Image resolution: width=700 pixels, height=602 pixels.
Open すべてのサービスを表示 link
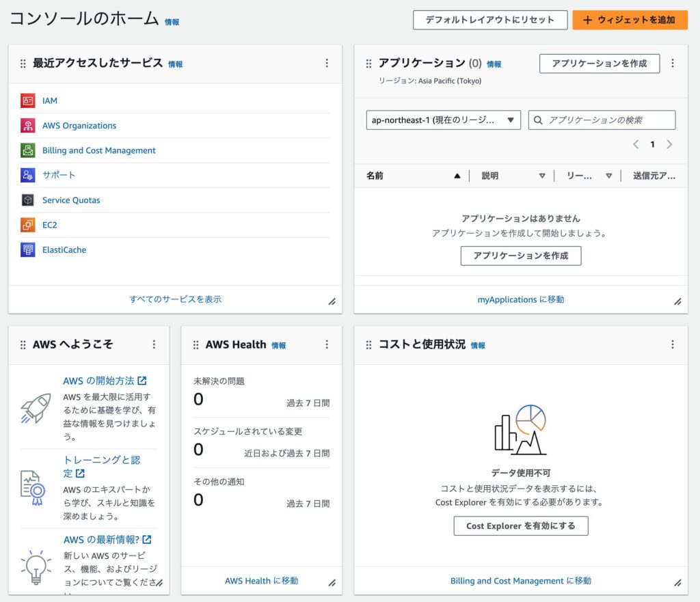[x=175, y=299]
